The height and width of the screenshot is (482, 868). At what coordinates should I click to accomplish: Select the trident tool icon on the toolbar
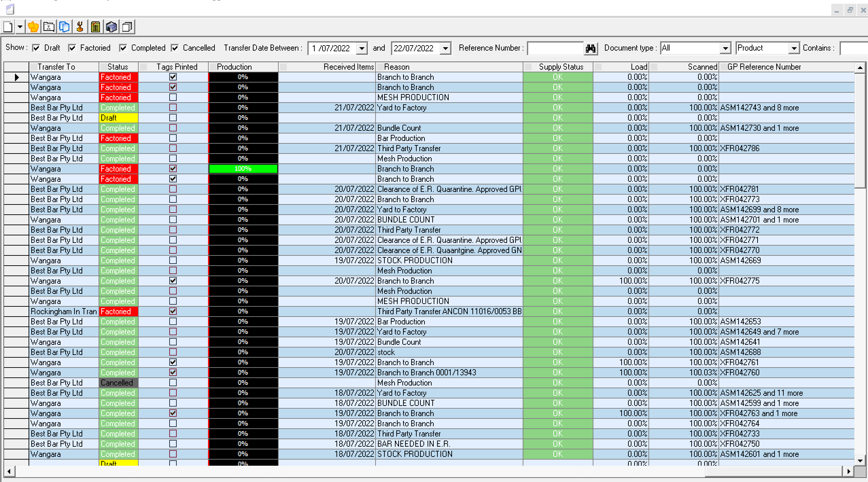pyautogui.click(x=80, y=26)
